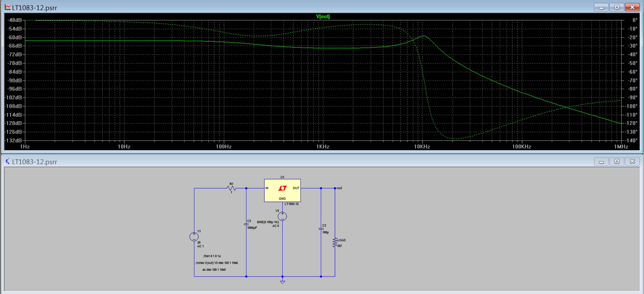This screenshot has height=294, width=644.
Task: Click the 'AC 1' text under V1
Action: click(x=200, y=246)
